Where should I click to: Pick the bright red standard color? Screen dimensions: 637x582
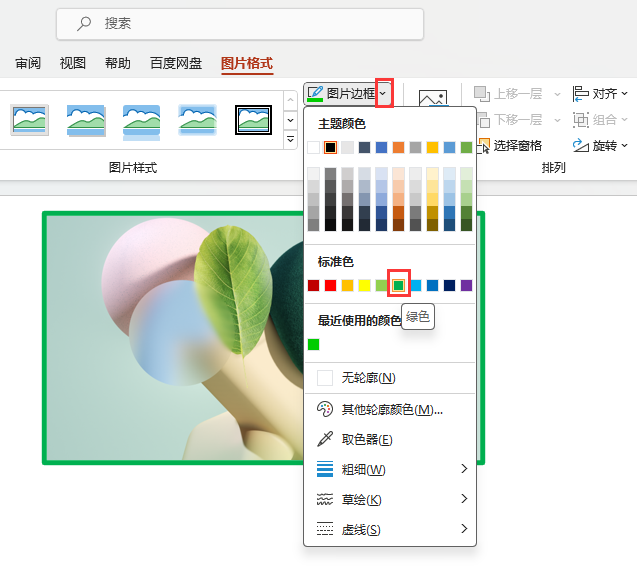click(331, 286)
